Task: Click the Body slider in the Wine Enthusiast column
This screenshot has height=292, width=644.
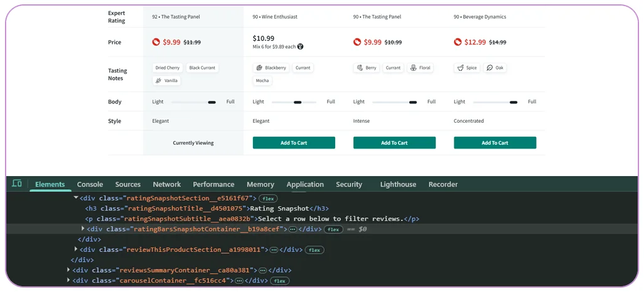Action: 294,102
